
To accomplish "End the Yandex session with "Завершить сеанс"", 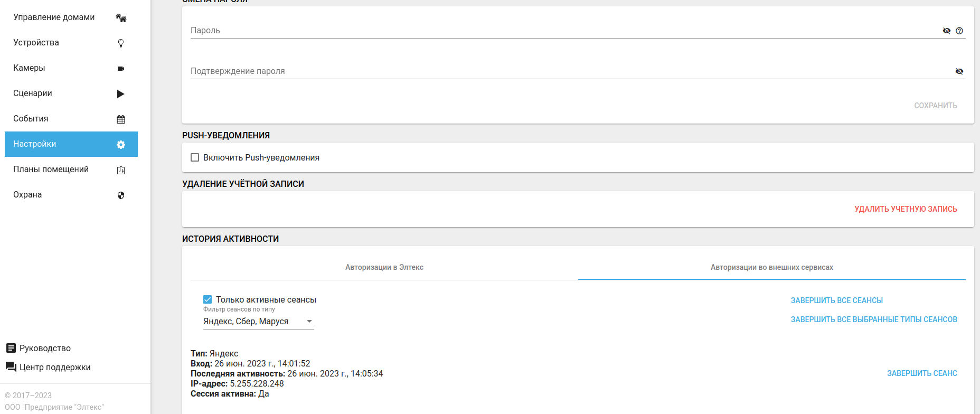I will click(x=922, y=373).
